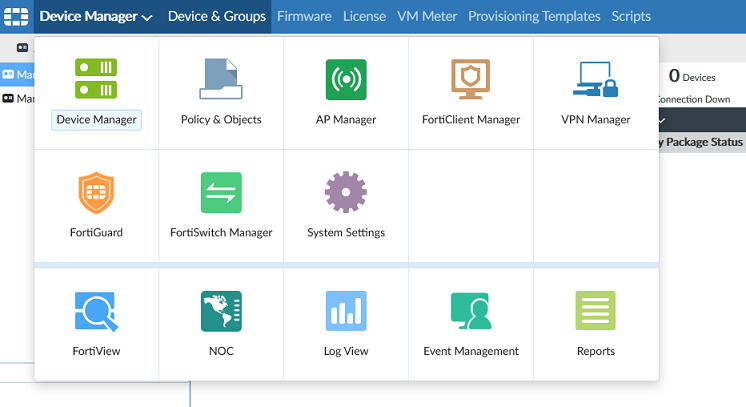This screenshot has width=746, height=407.
Task: Open FortiSwitch Manager icon
Action: point(221,193)
